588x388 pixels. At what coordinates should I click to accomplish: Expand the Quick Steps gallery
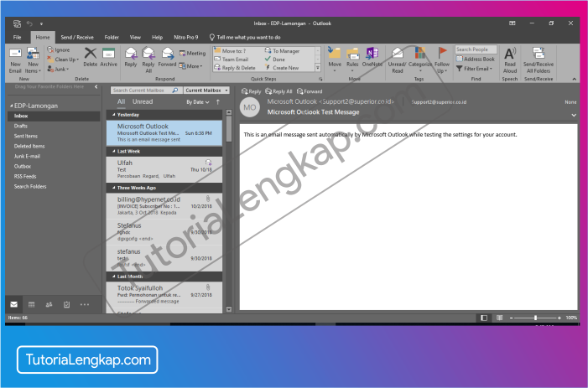(318, 68)
